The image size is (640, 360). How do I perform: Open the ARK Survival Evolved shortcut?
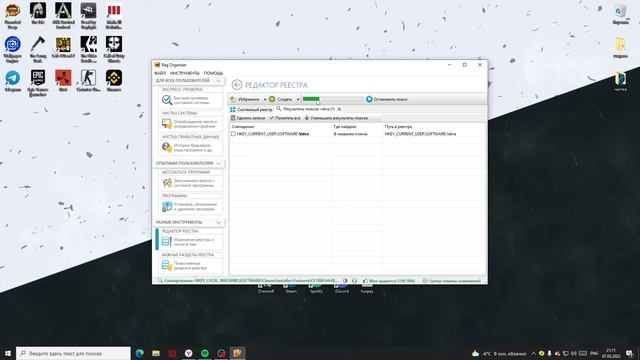pyautogui.click(x=63, y=16)
